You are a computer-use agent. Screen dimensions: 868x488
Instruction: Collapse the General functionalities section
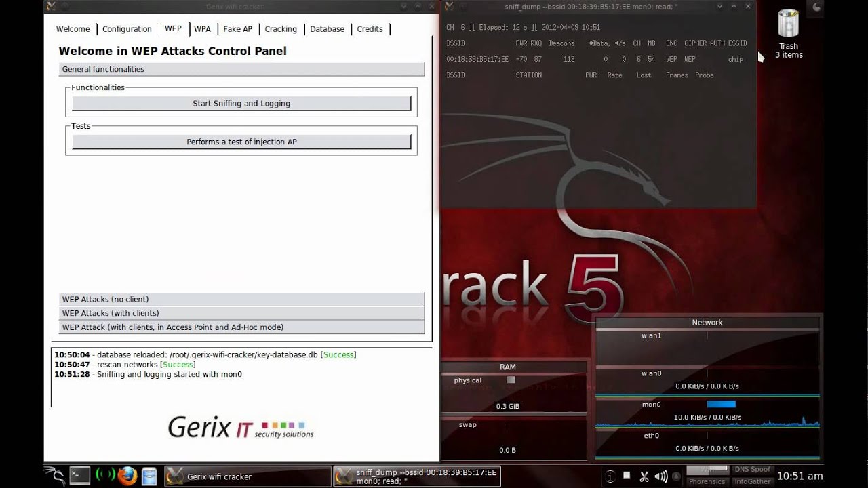coord(241,69)
